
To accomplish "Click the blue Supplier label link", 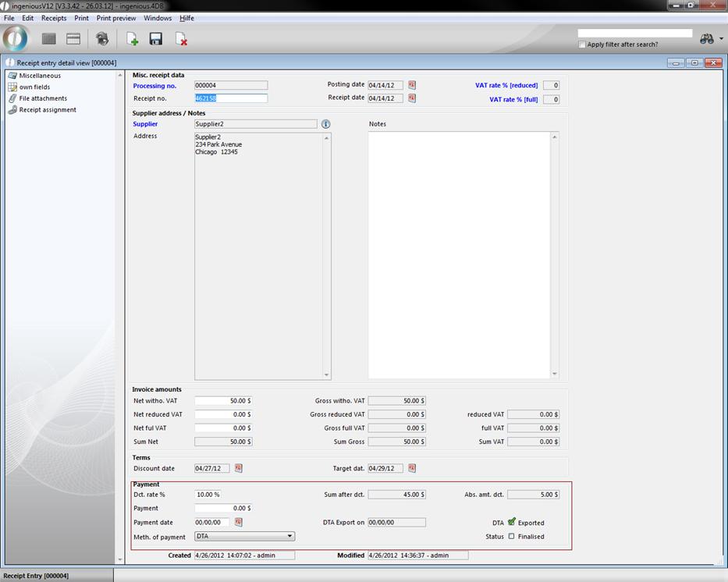I will coord(145,124).
